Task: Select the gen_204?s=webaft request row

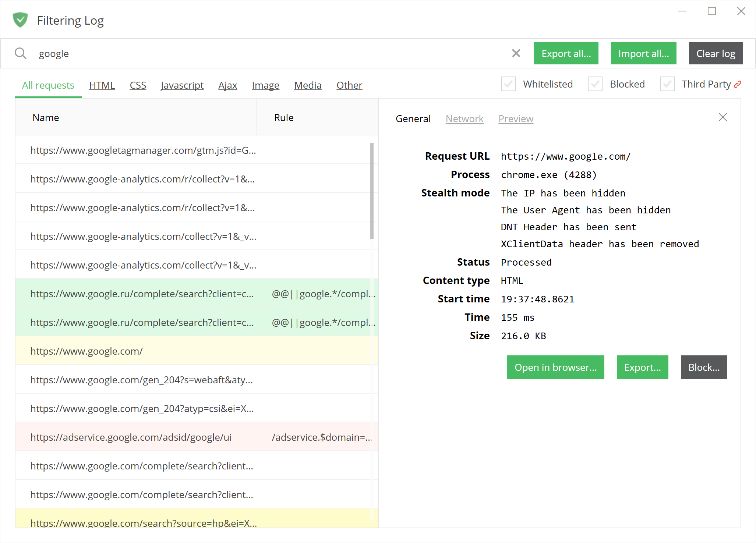Action: point(197,380)
